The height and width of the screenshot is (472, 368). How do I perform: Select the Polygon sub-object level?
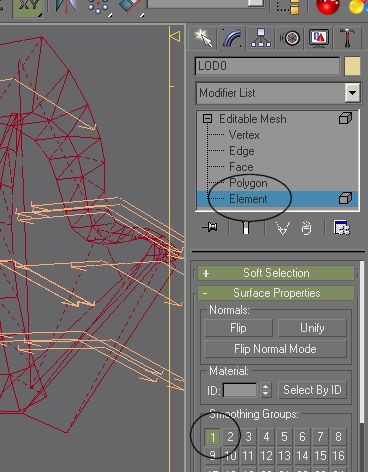(248, 183)
